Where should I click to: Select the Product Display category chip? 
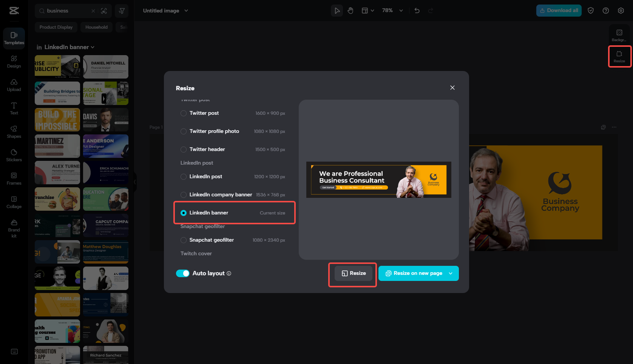56,27
